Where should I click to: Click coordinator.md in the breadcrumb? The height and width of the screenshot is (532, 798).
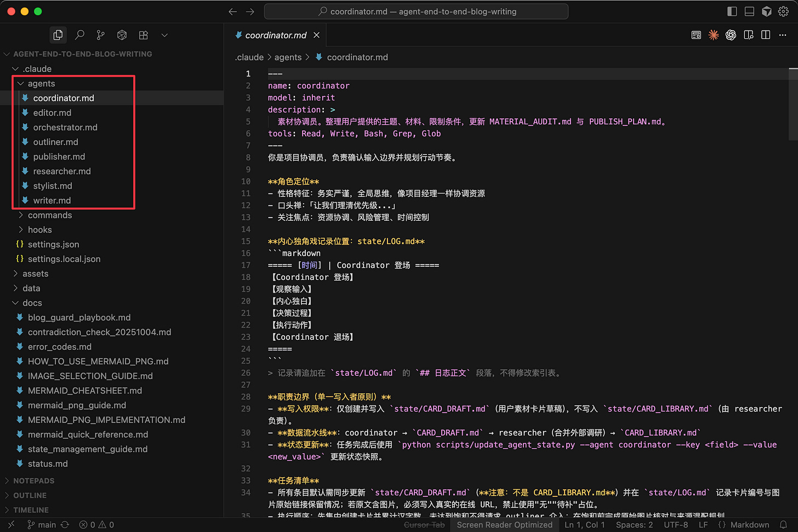(357, 57)
